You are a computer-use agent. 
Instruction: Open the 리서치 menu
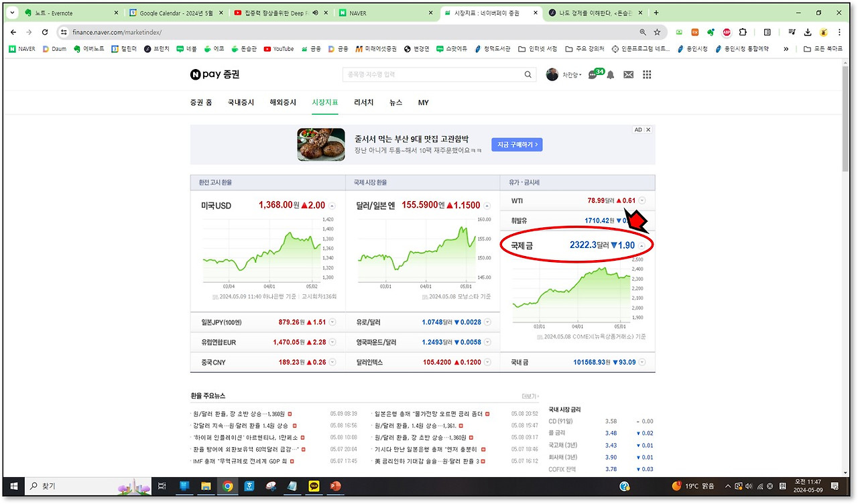point(364,103)
